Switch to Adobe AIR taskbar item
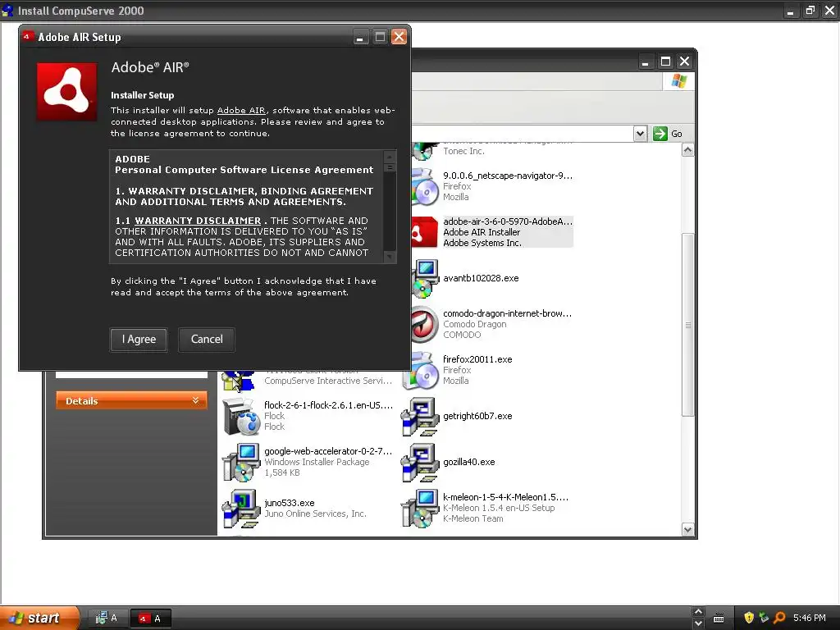The image size is (840, 630). (150, 619)
